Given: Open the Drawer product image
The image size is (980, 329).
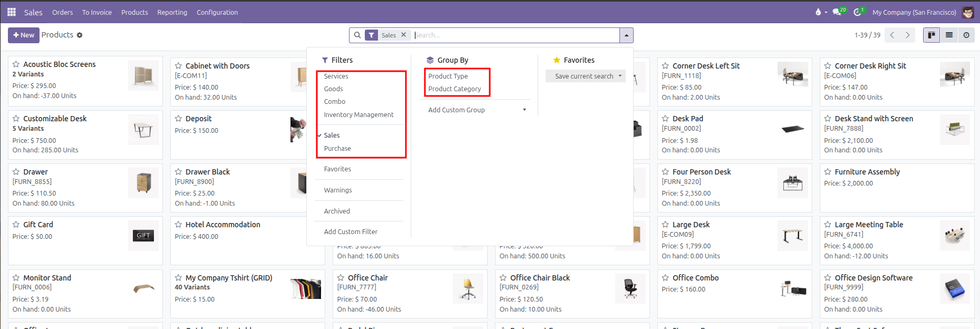Looking at the screenshot, I should pyautogui.click(x=143, y=182).
